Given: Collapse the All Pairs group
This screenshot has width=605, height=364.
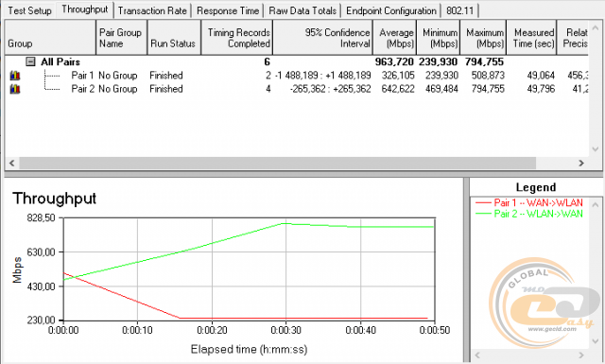Looking at the screenshot, I should pyautogui.click(x=30, y=61).
